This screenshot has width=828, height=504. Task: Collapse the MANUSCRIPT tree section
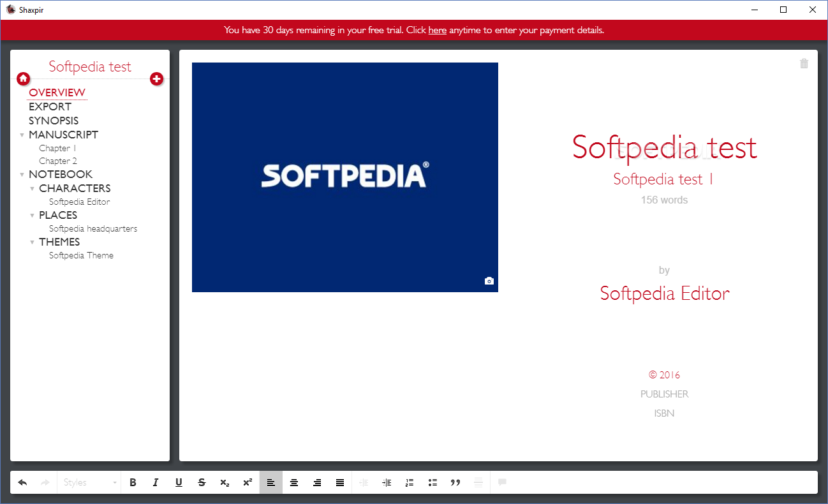coord(22,135)
